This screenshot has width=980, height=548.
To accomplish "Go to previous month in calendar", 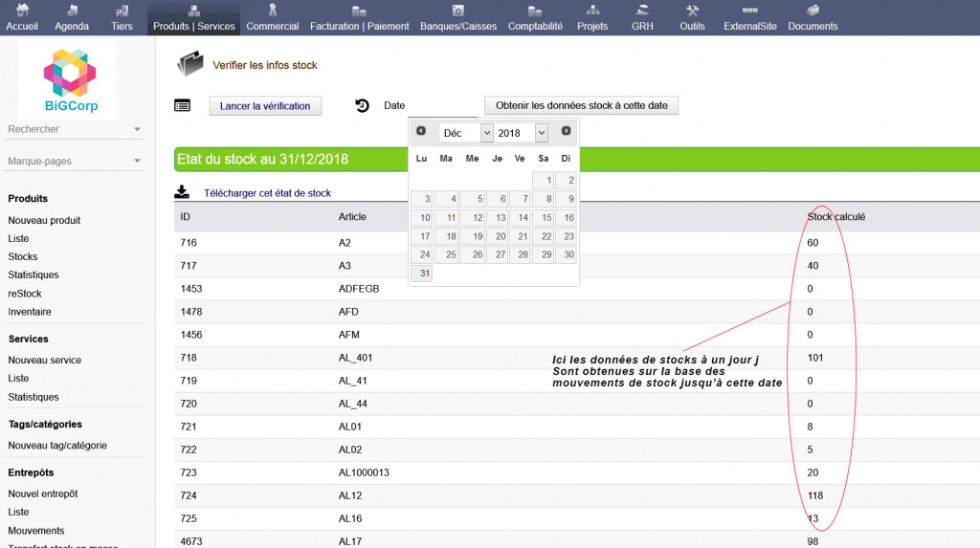I will [421, 131].
